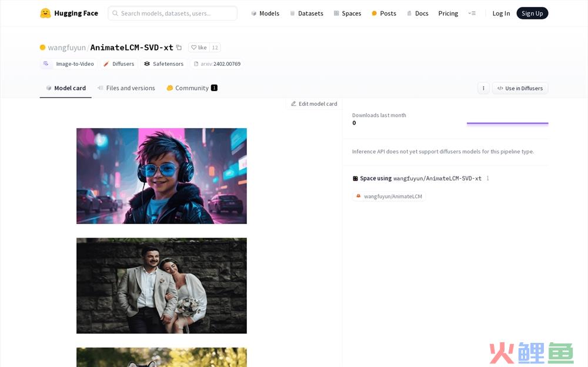Click the Space using dice icon

coord(355,179)
